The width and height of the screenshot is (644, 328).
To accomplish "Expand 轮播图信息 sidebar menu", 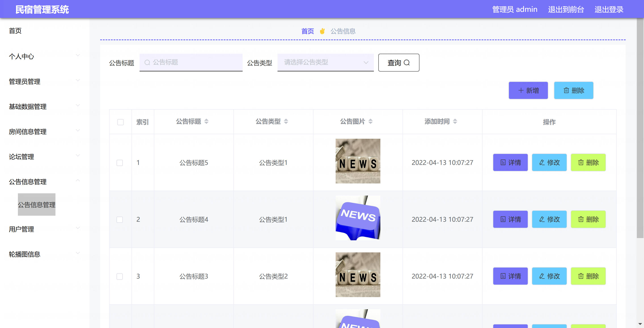I will [44, 254].
